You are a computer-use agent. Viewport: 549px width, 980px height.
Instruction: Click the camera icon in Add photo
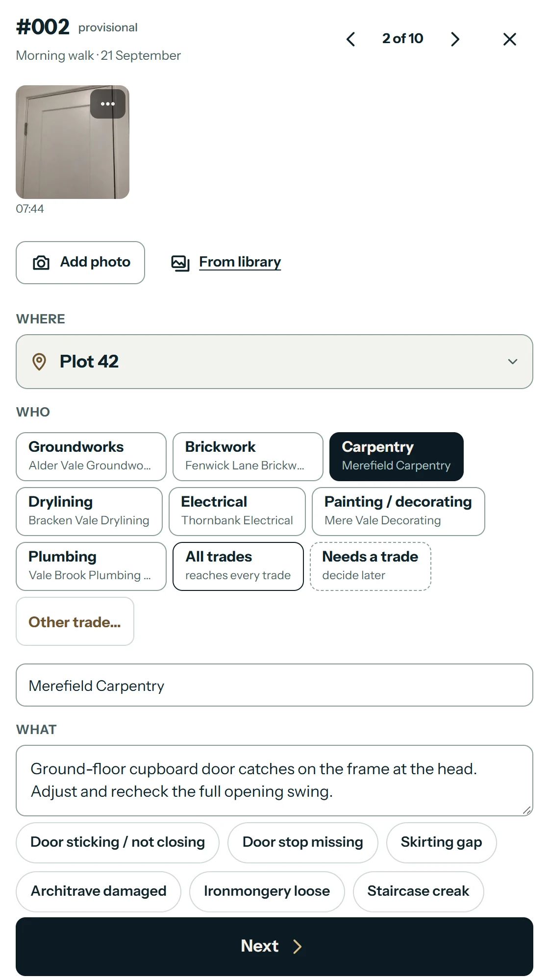pyautogui.click(x=41, y=263)
